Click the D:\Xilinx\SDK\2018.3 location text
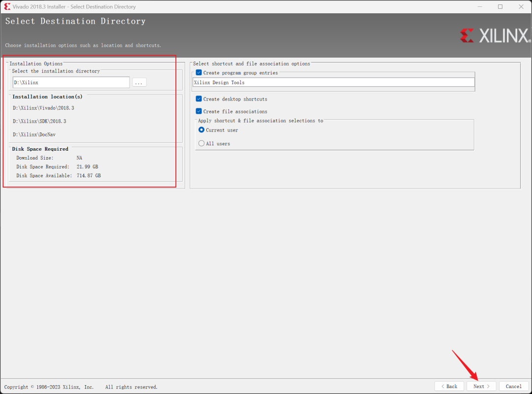Screen dimensions: 532x394 click(39, 121)
